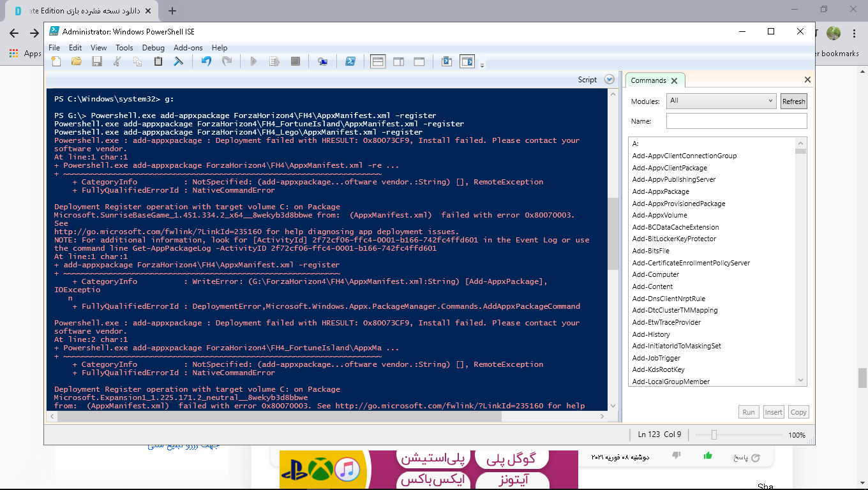Toggle the Show Command Add-on pane button

coord(468,62)
